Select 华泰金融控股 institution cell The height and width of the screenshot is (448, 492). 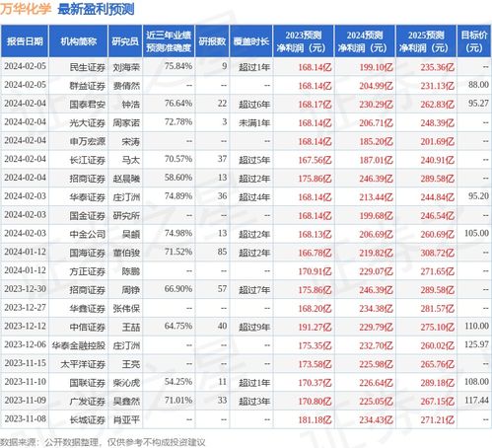79,345
